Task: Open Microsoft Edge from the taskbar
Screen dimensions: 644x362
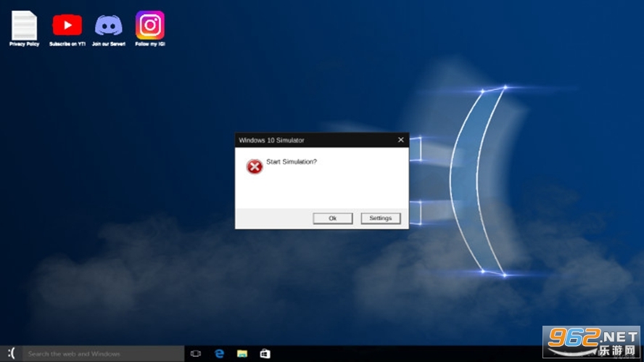Action: [219, 353]
